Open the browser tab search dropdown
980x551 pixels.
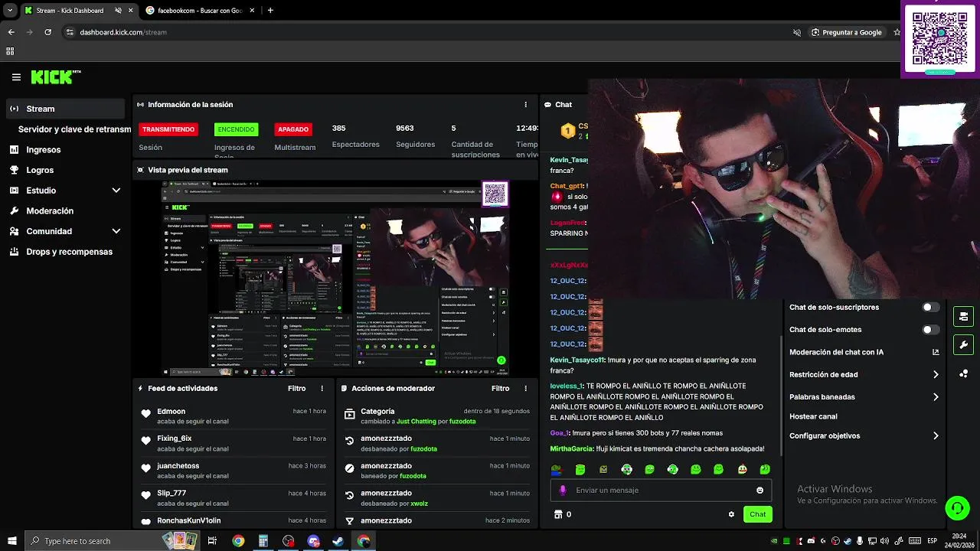point(10,11)
